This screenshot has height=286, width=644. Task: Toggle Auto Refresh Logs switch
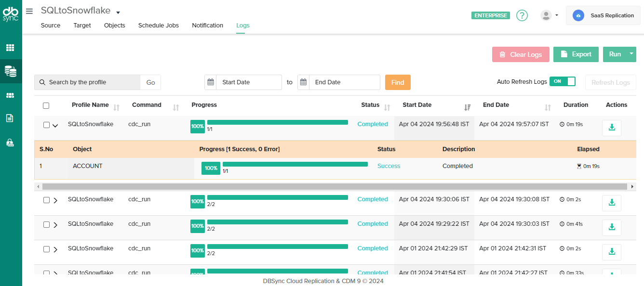tap(563, 81)
